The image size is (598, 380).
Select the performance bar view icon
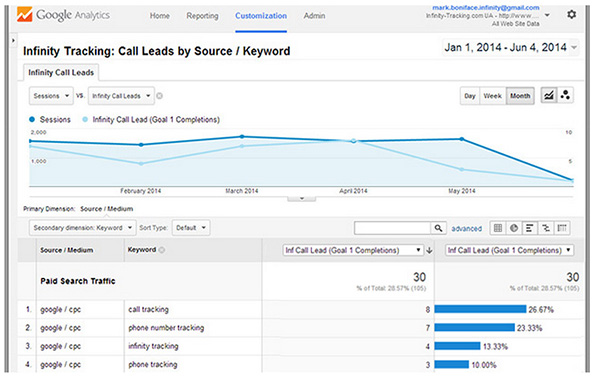(530, 228)
